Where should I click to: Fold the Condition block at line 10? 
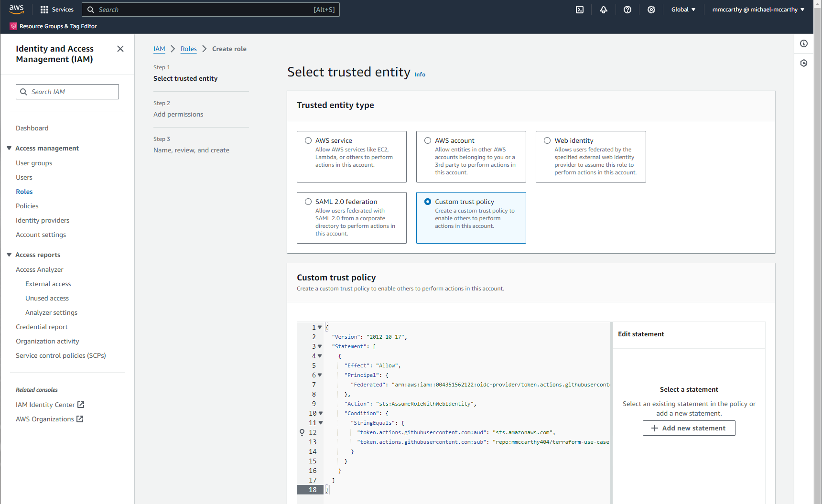(321, 413)
